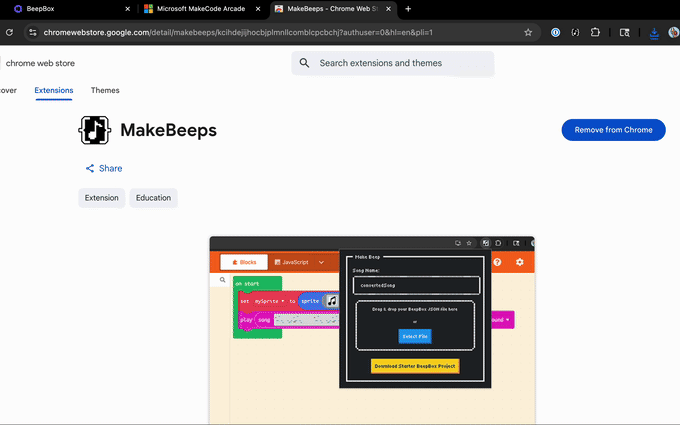Viewport: 680px width, 425px height.
Task: Click the downloads icon in toolbar
Action: [654, 32]
